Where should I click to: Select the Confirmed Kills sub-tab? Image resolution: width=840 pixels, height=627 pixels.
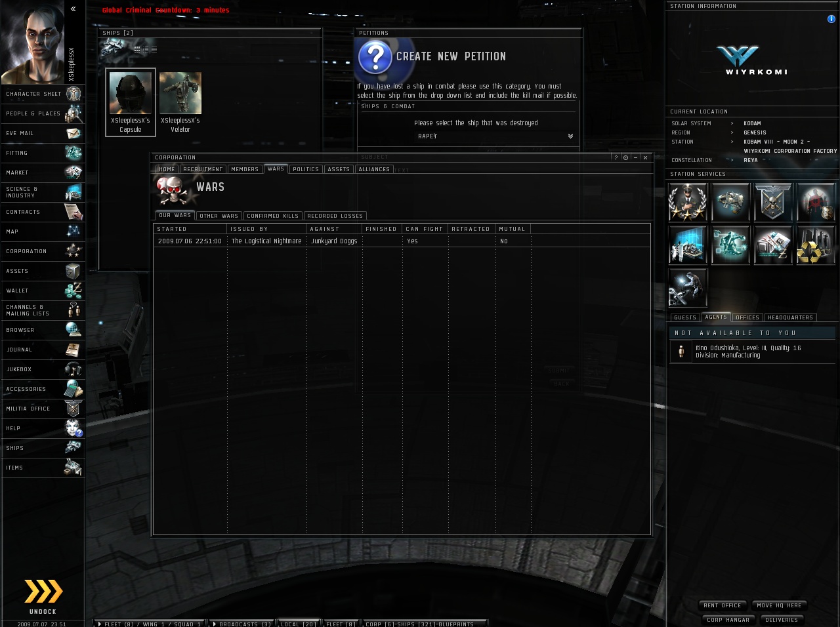pos(273,216)
